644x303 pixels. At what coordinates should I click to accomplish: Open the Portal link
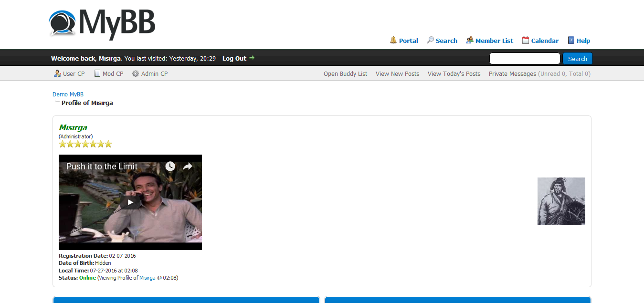tap(409, 41)
